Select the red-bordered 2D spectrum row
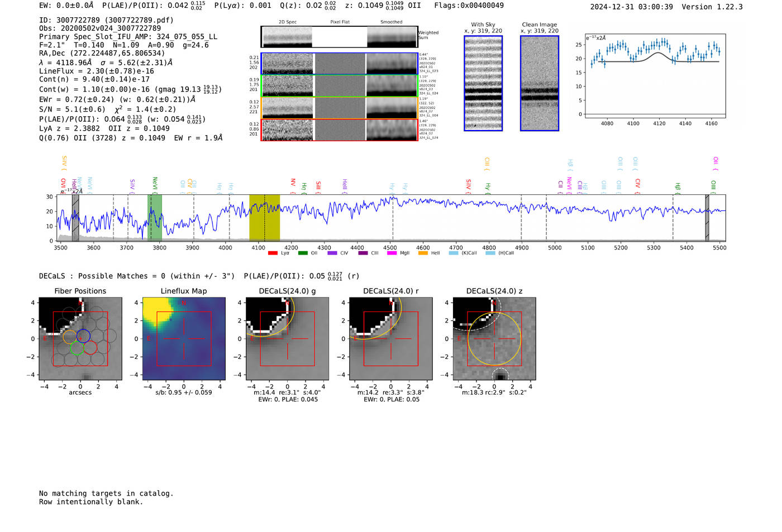 pyautogui.click(x=339, y=130)
